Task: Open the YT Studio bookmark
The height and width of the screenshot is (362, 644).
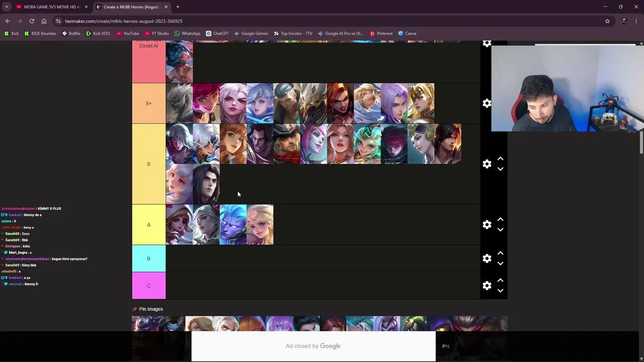Action: click(156, 33)
